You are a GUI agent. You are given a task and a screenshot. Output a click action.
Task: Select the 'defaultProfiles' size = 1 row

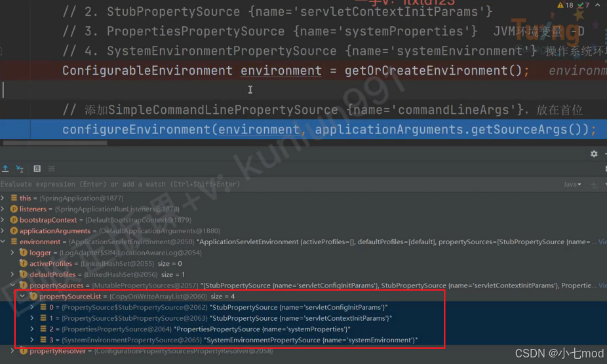point(303,274)
